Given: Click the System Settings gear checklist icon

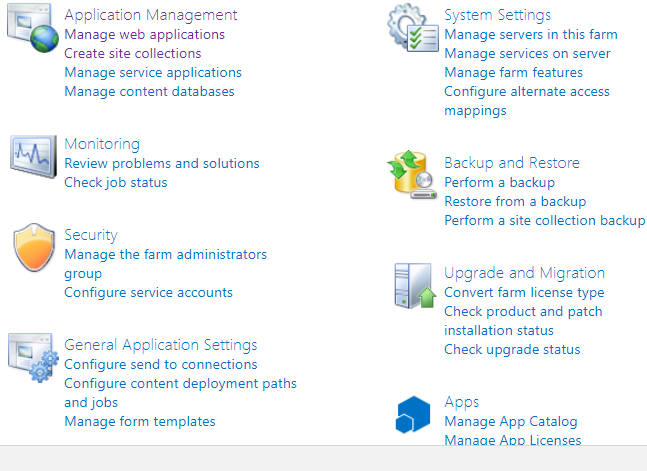Looking at the screenshot, I should 412,33.
